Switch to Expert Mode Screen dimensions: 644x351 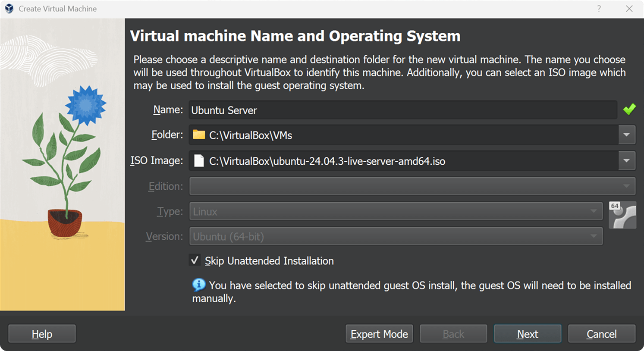click(379, 334)
